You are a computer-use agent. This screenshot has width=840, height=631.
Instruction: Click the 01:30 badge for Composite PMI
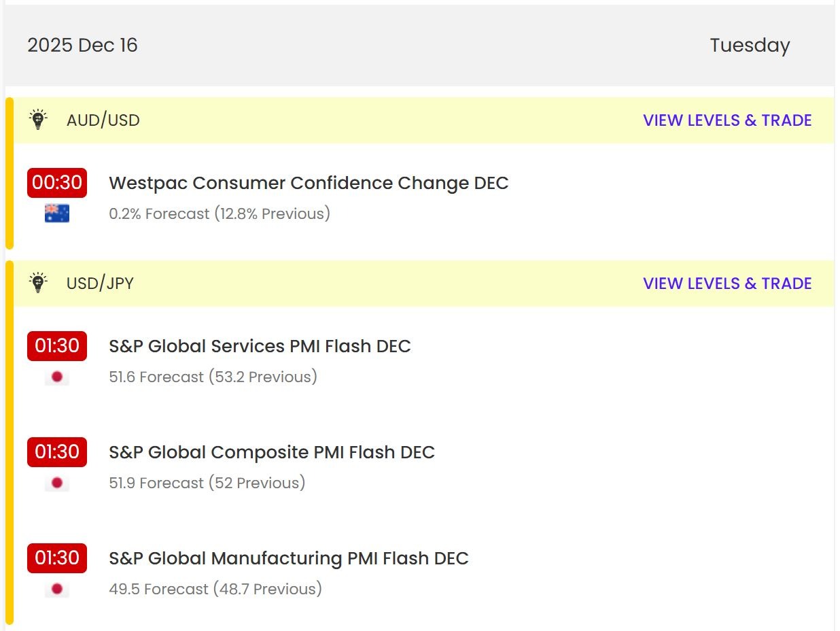[x=57, y=452]
